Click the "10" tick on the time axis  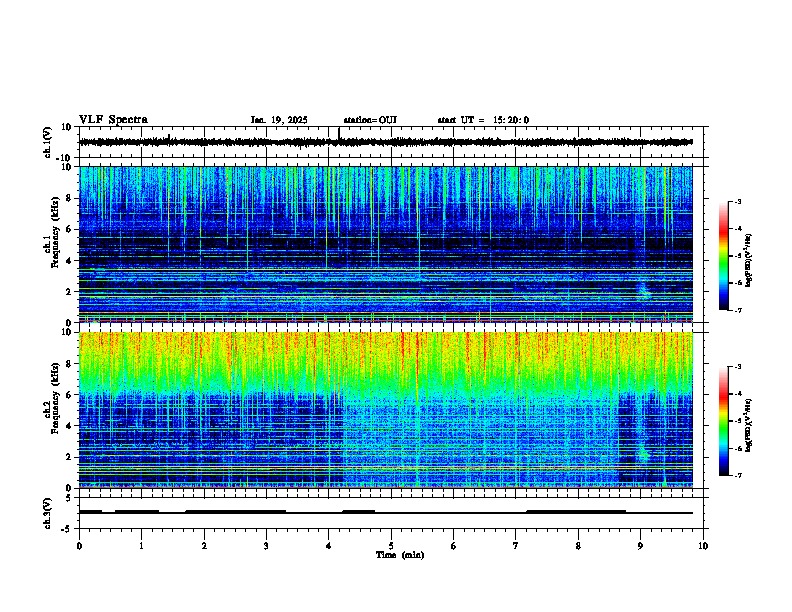(703, 546)
